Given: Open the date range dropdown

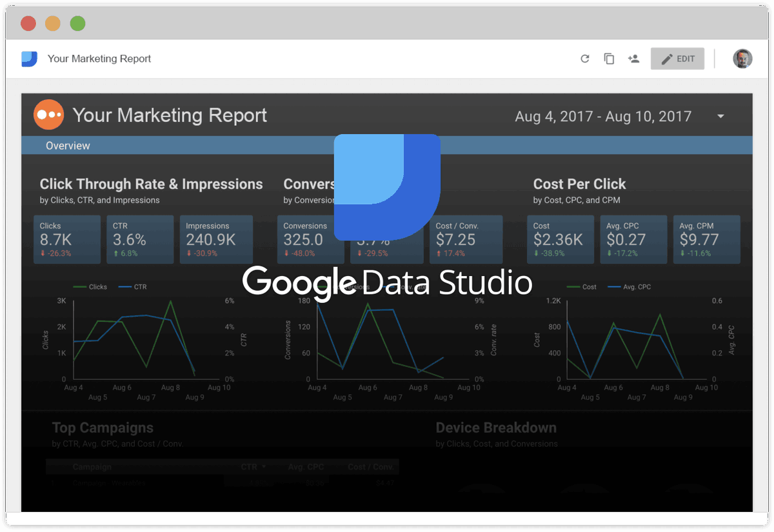Looking at the screenshot, I should click(720, 117).
